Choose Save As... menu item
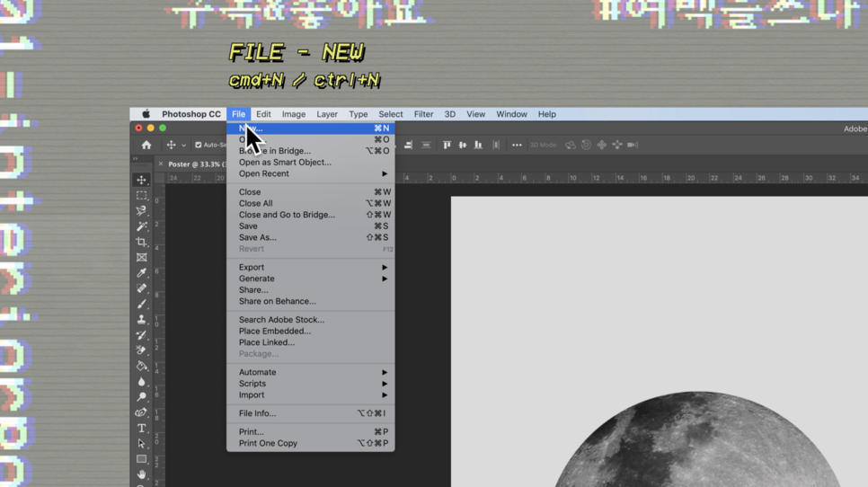This screenshot has height=487, width=868. tap(311, 237)
